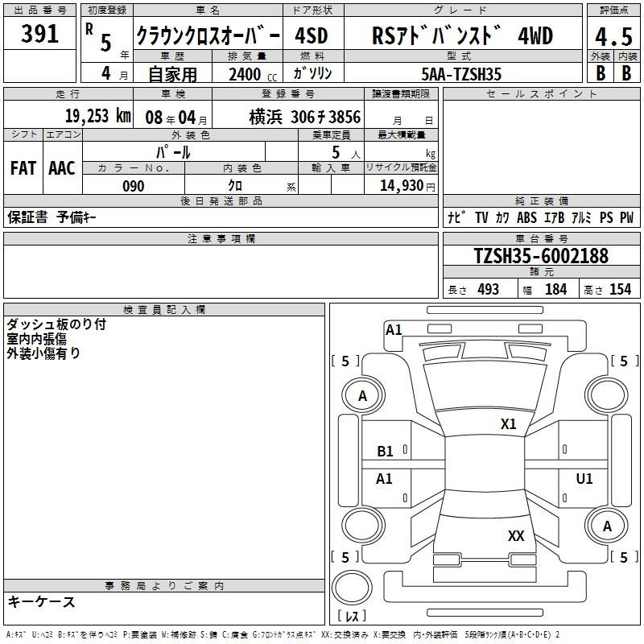Select the width value 184

555,289
